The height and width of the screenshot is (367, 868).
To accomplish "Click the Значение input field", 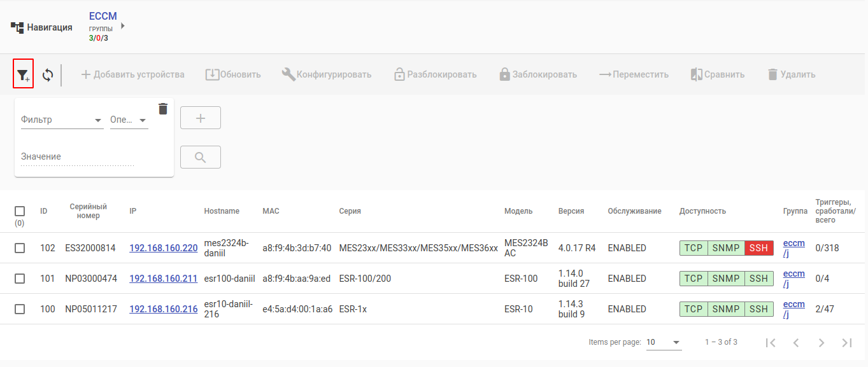I will (77, 156).
